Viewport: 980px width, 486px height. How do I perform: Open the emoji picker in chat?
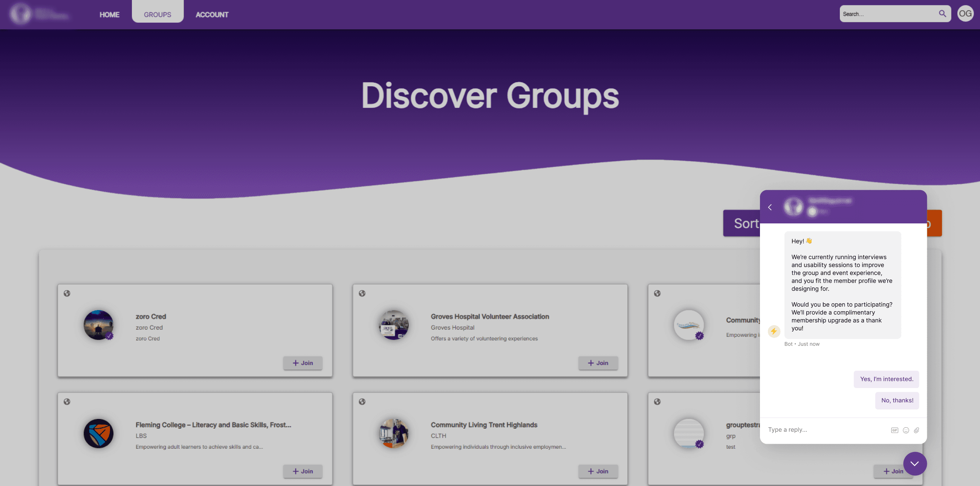coord(906,430)
